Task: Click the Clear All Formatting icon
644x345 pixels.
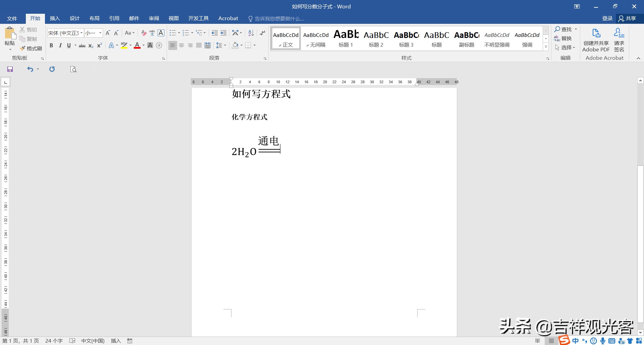Action: point(143,33)
